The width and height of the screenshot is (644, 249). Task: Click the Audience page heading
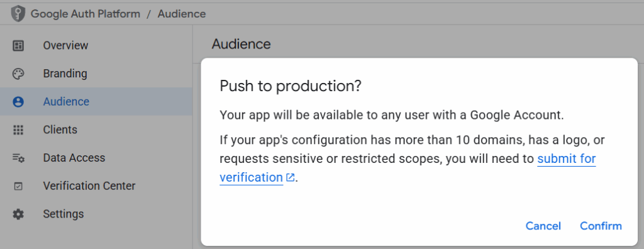click(241, 44)
